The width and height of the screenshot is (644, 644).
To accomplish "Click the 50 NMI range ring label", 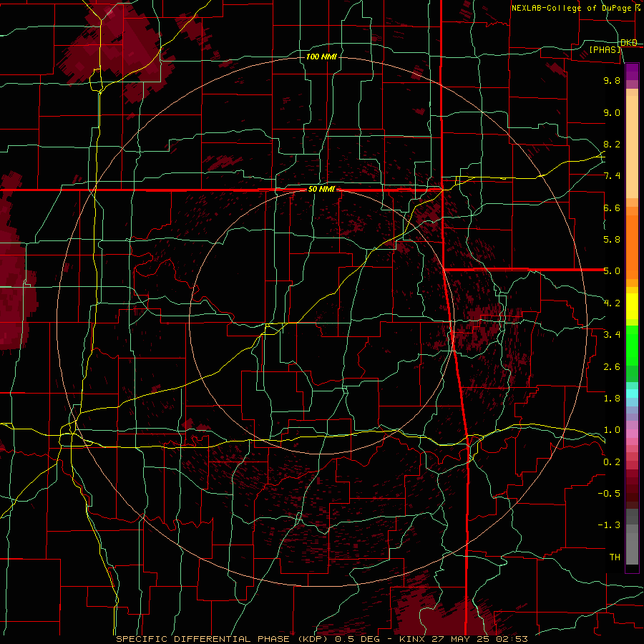I will [x=321, y=190].
